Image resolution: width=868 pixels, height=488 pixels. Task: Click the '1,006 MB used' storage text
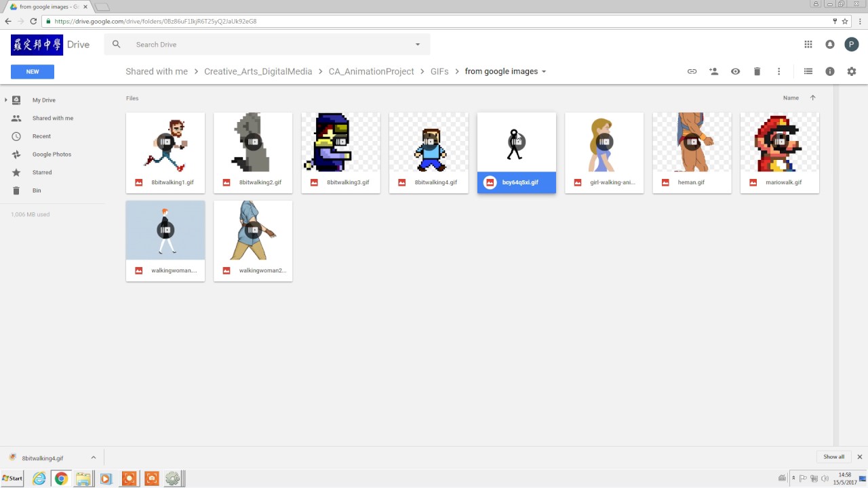pos(30,214)
